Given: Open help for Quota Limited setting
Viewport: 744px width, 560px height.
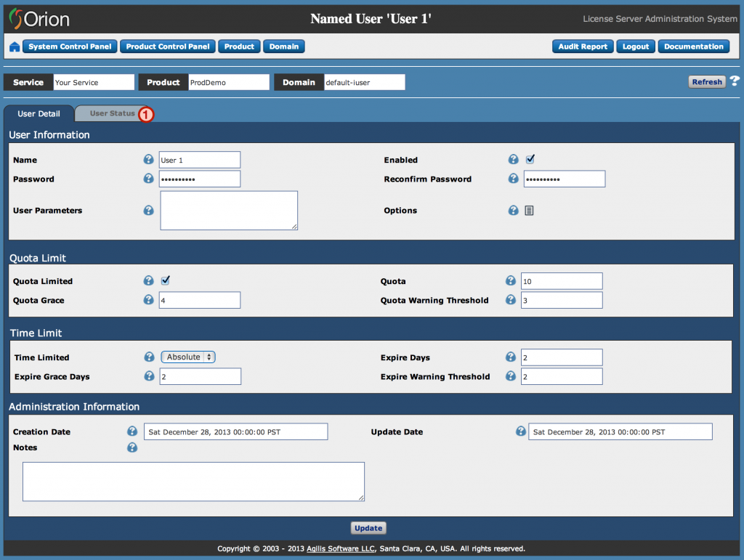Looking at the screenshot, I should [148, 280].
